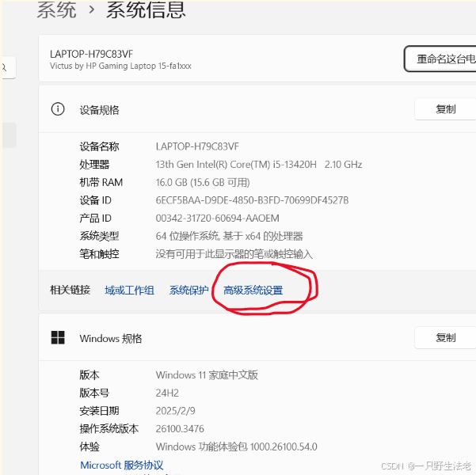This screenshot has width=476, height=475.
Task: Select the install date 2025/2/9
Action: (176, 411)
